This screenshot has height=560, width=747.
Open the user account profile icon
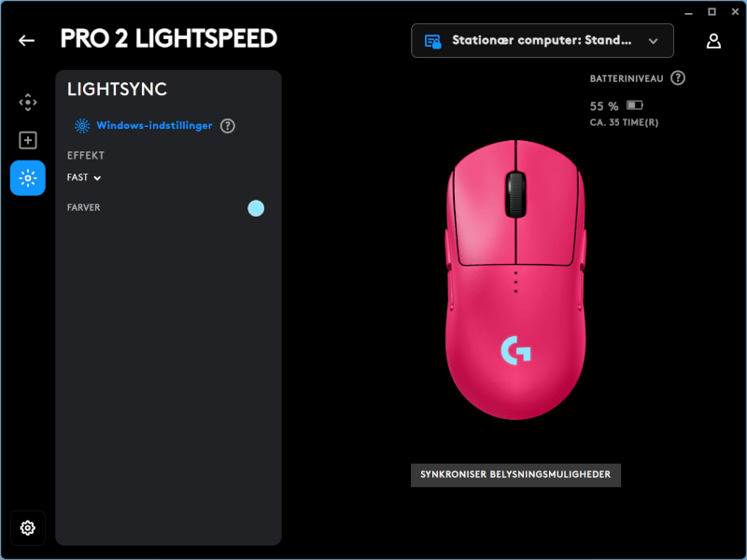point(713,41)
